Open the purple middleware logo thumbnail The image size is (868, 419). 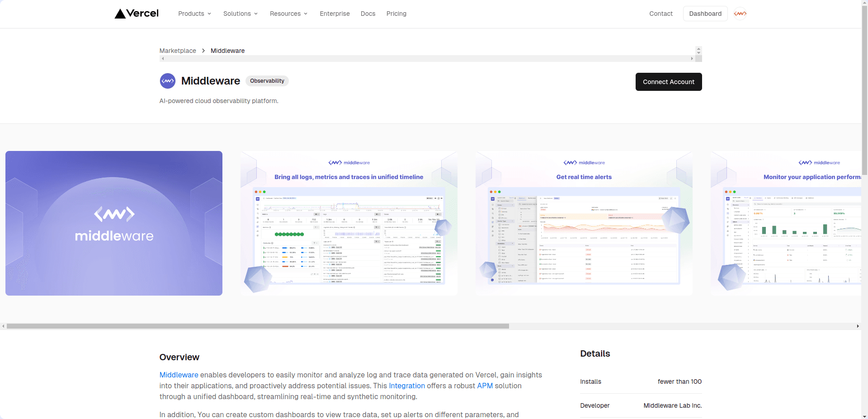(x=114, y=223)
